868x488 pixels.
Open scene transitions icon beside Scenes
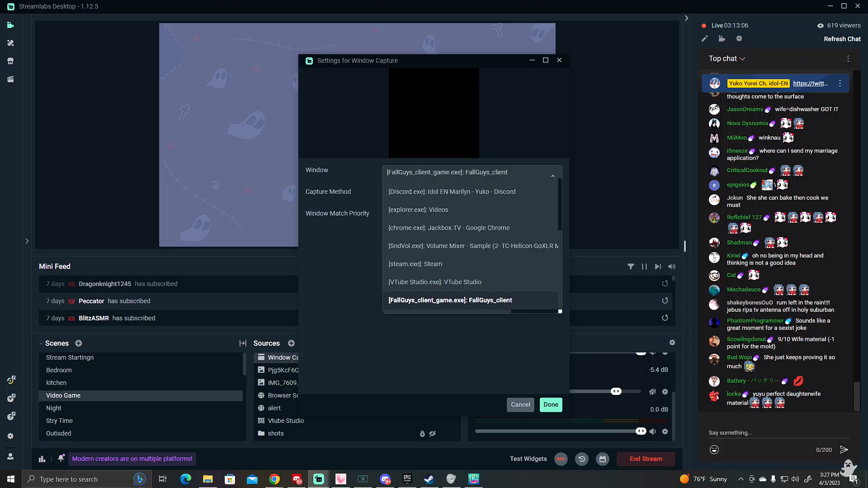(243, 343)
